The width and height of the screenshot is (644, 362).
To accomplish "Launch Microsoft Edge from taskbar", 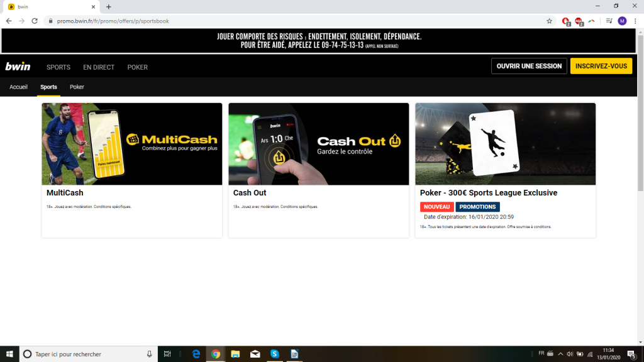I will click(x=196, y=354).
